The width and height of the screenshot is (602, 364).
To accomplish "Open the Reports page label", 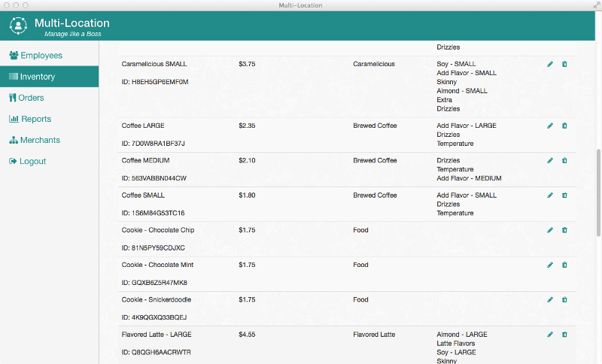I will click(x=36, y=119).
